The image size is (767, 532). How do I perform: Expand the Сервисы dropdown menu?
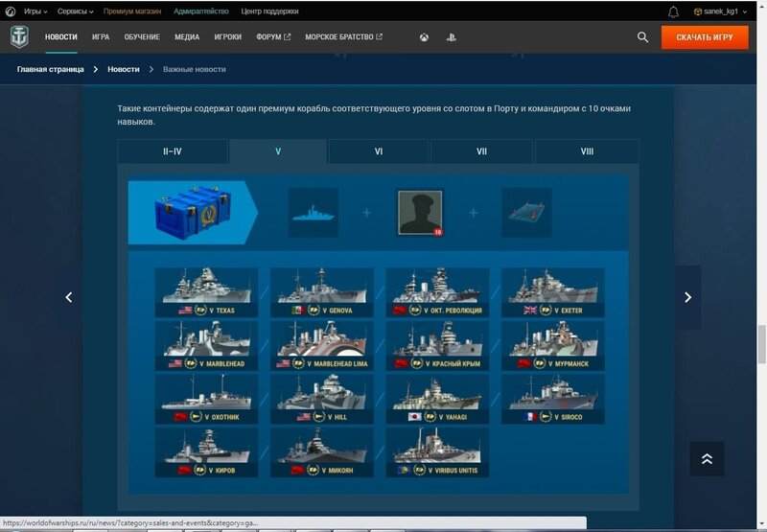tap(76, 12)
